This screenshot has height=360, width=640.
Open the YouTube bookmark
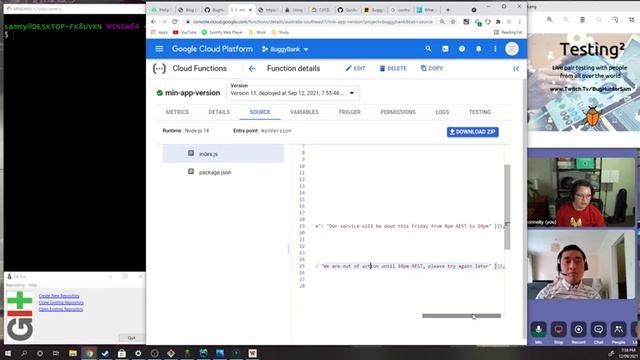tap(184, 32)
